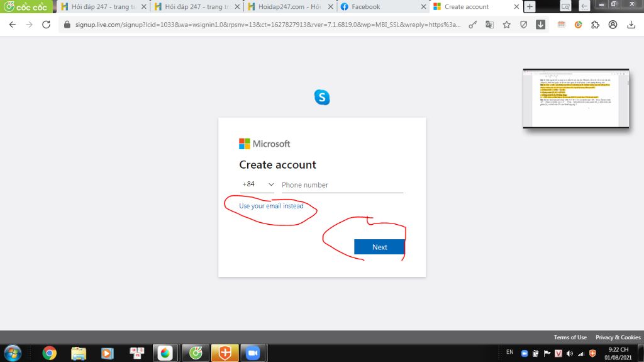Go forward with the browser's forward arrow
Screen dimensions: 644x362
(29, 25)
